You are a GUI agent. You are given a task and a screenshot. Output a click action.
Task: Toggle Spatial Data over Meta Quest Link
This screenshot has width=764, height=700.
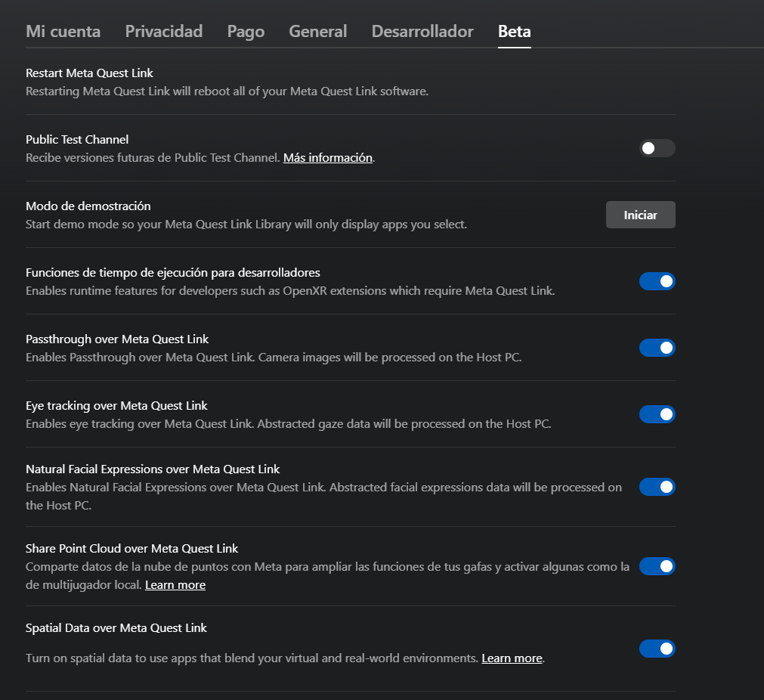pyautogui.click(x=657, y=649)
